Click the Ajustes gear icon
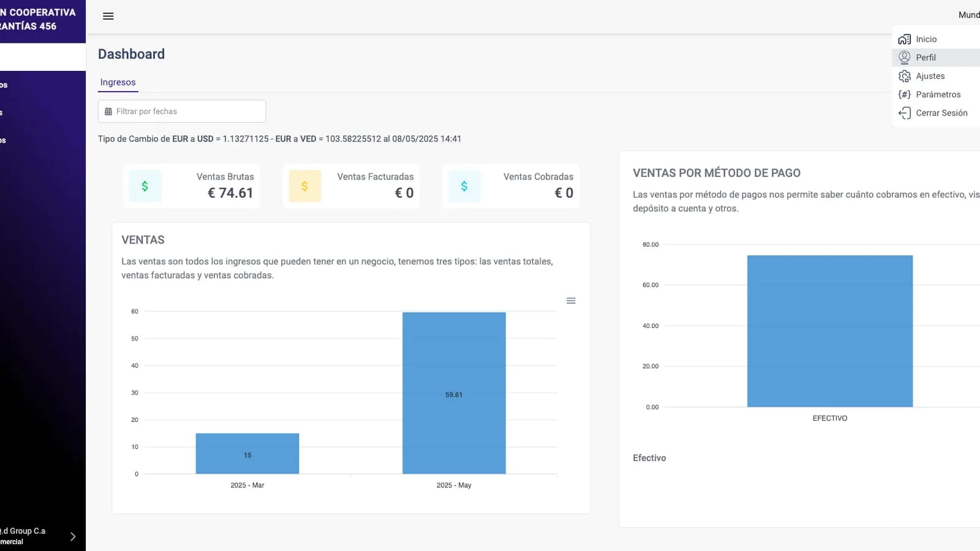Viewport: 980px width, 551px height. click(x=905, y=76)
